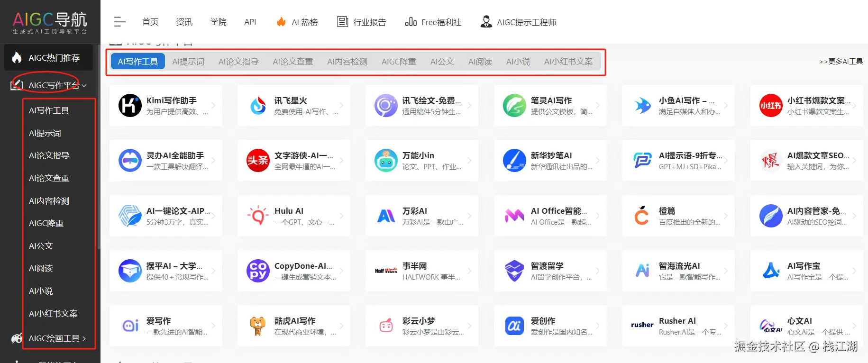Switch to the AI论文查重 tab

(293, 62)
